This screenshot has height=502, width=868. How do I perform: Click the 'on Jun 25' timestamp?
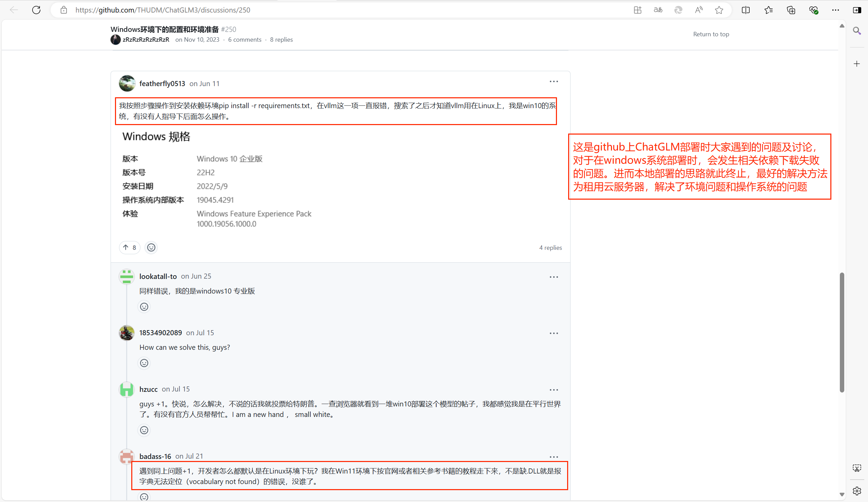coord(196,277)
